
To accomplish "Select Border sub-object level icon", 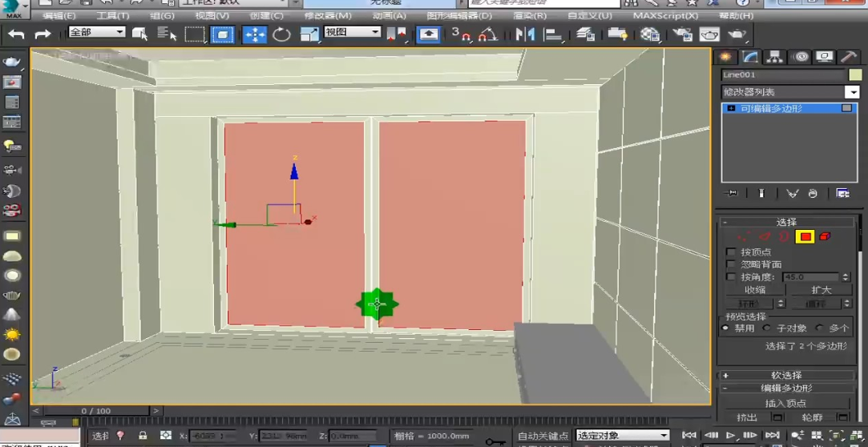I will [x=784, y=237].
